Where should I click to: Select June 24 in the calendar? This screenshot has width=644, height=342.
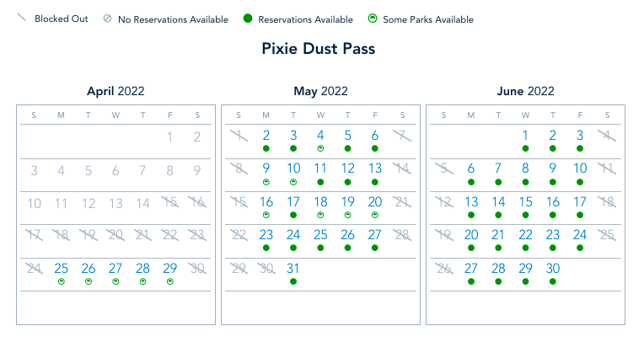[580, 235]
